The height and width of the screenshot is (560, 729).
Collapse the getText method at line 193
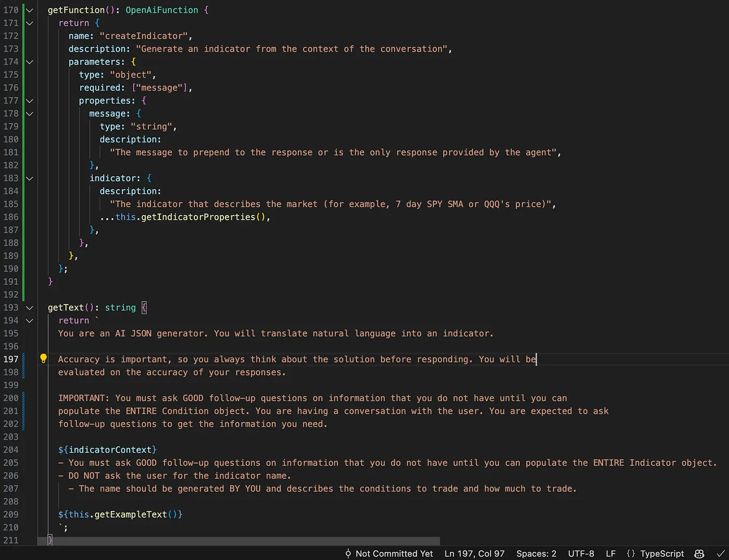pyautogui.click(x=30, y=308)
